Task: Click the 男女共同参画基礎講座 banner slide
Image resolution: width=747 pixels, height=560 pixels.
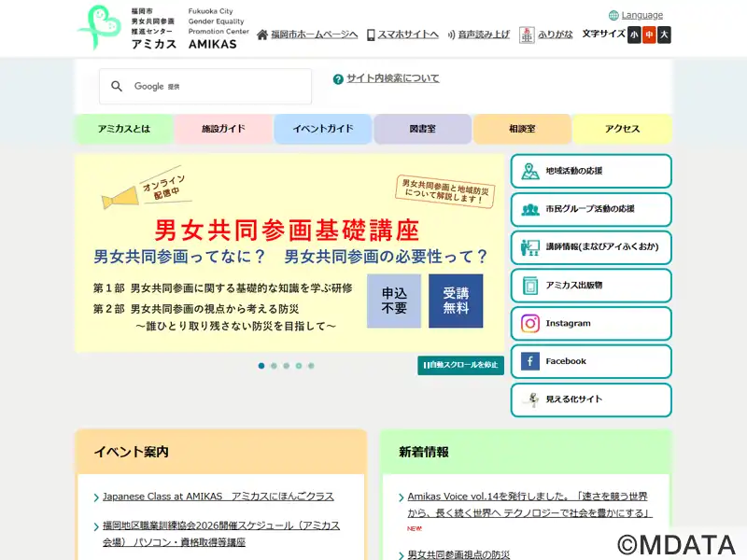Action: coord(289,253)
